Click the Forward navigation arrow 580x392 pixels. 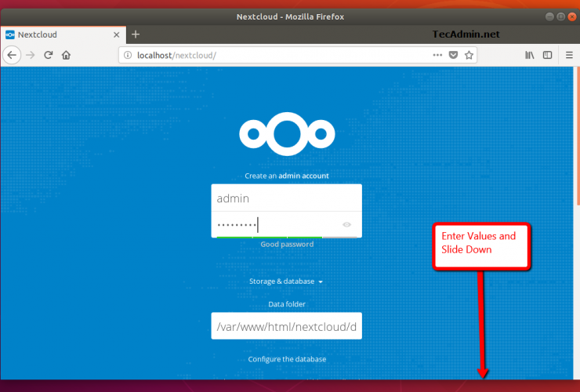tap(31, 55)
